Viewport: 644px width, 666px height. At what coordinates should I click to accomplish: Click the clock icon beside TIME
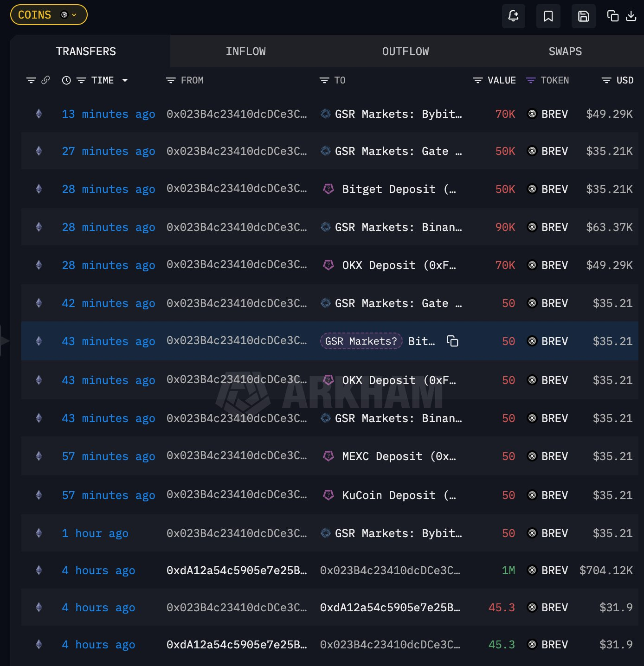66,80
